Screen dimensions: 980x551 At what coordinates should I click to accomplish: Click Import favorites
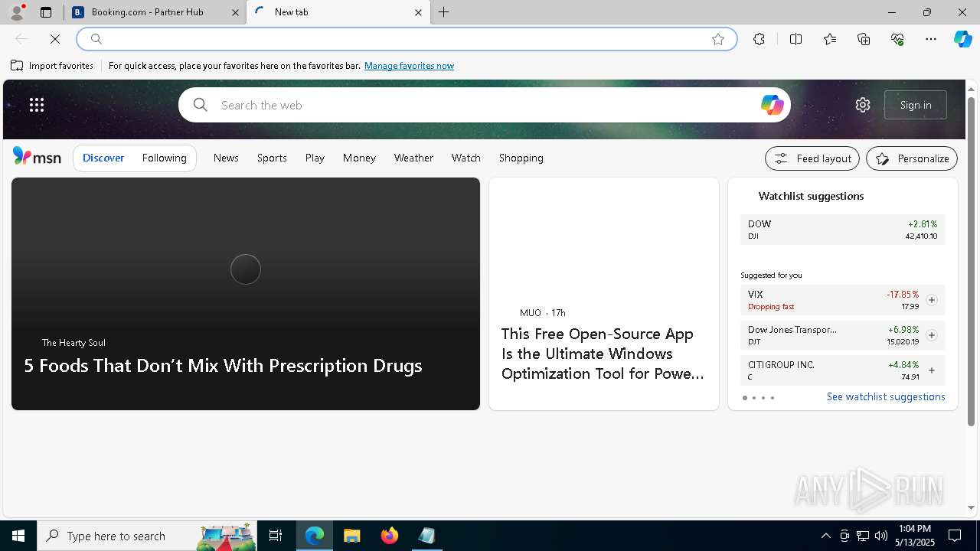point(52,66)
